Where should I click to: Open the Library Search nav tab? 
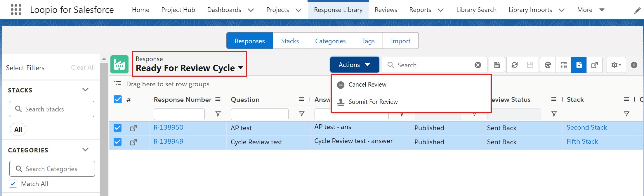click(x=476, y=10)
